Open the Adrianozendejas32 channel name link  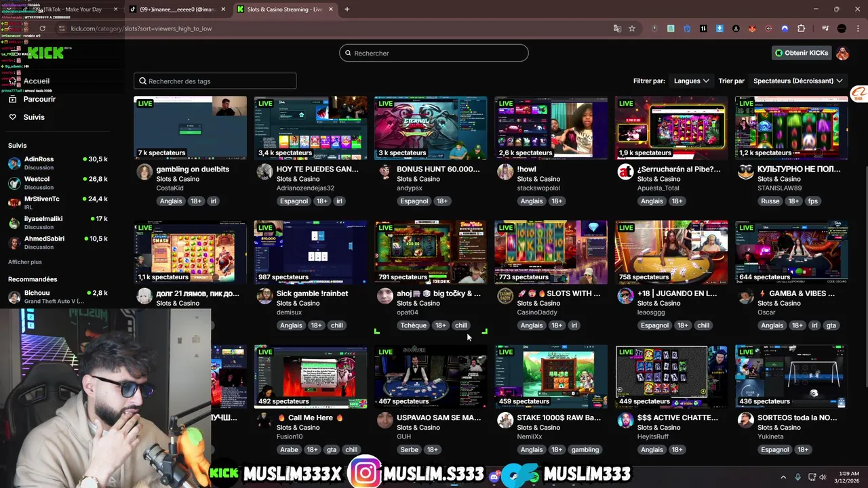(x=305, y=188)
